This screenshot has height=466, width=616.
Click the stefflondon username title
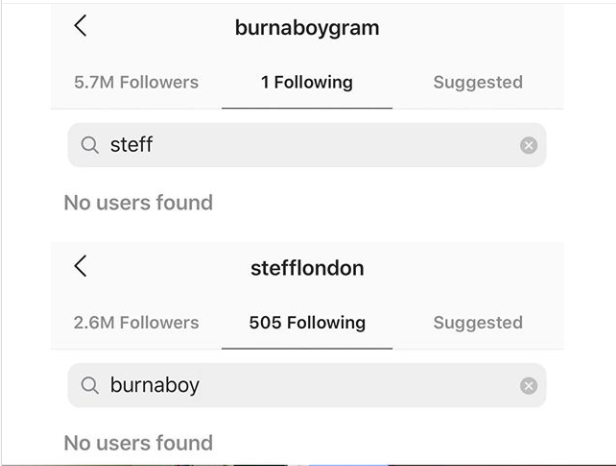click(x=307, y=268)
